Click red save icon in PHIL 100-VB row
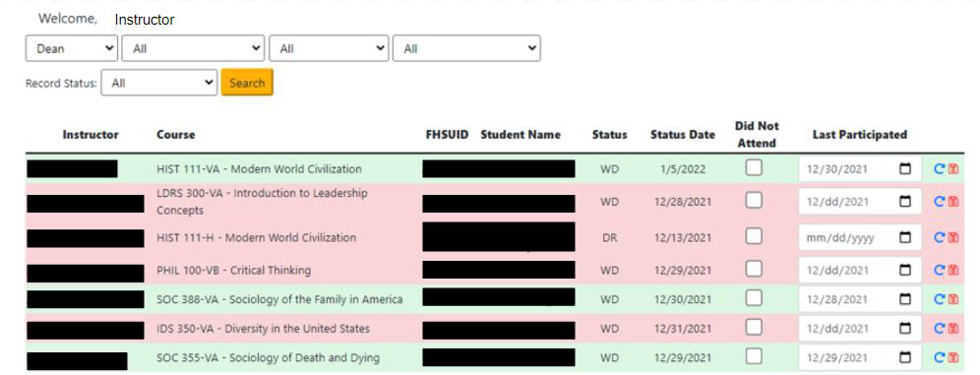 953,270
